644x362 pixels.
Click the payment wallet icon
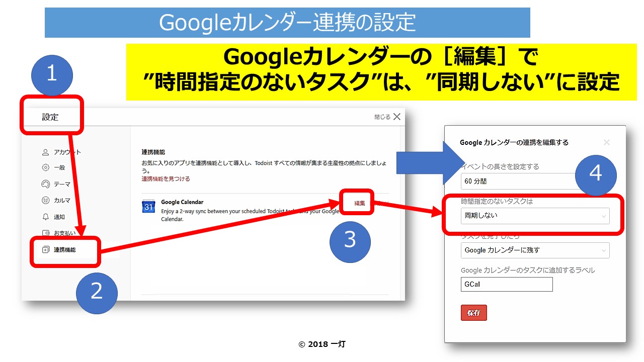pyautogui.click(x=45, y=233)
